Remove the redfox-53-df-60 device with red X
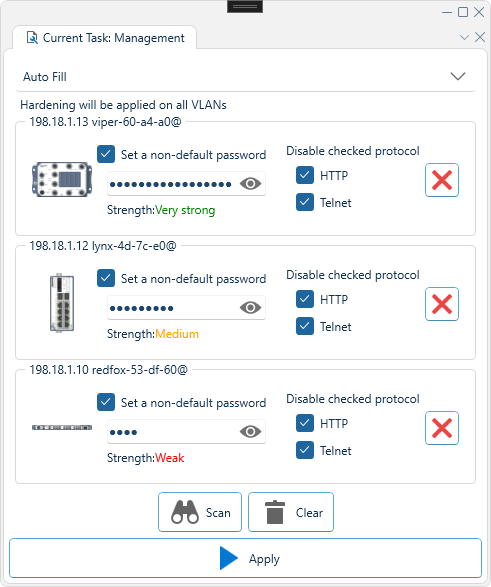491x587 pixels. coord(442,428)
